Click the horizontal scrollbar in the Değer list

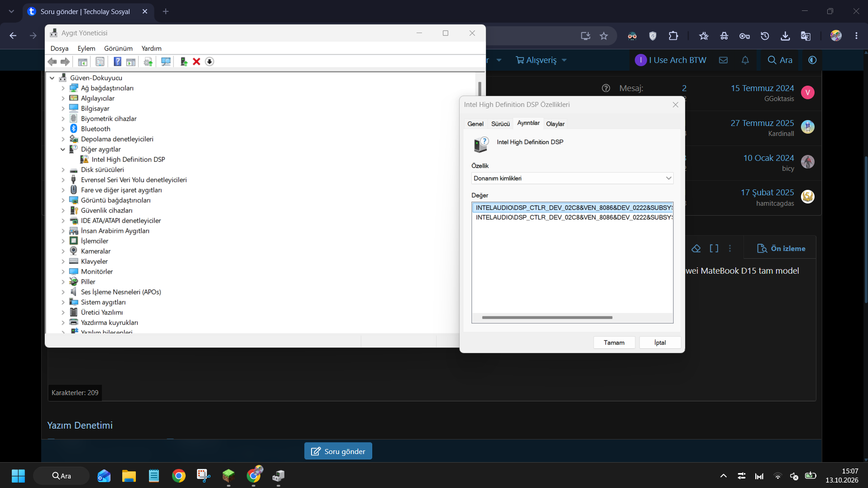(547, 318)
